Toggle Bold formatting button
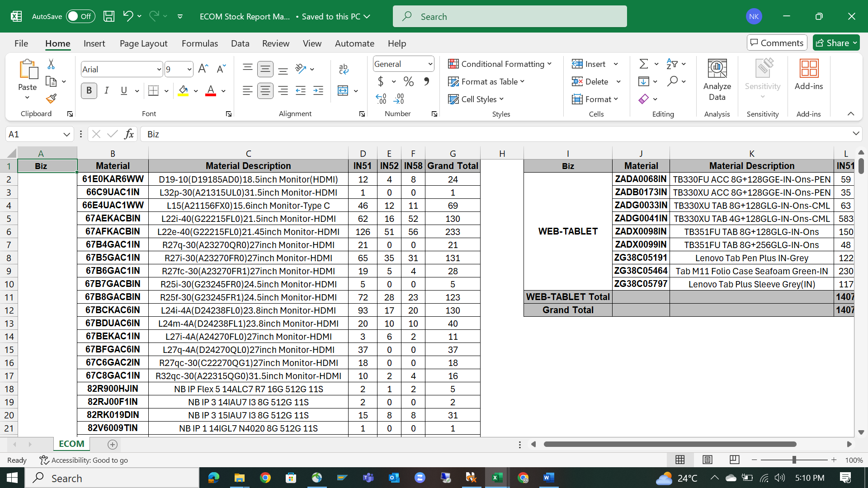 pyautogui.click(x=89, y=91)
